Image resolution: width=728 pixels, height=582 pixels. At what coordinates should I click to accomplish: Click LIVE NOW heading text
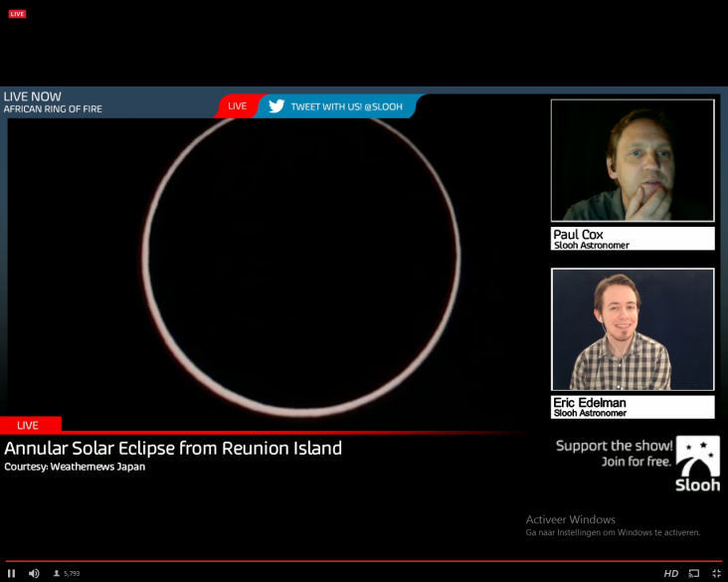[x=33, y=97]
